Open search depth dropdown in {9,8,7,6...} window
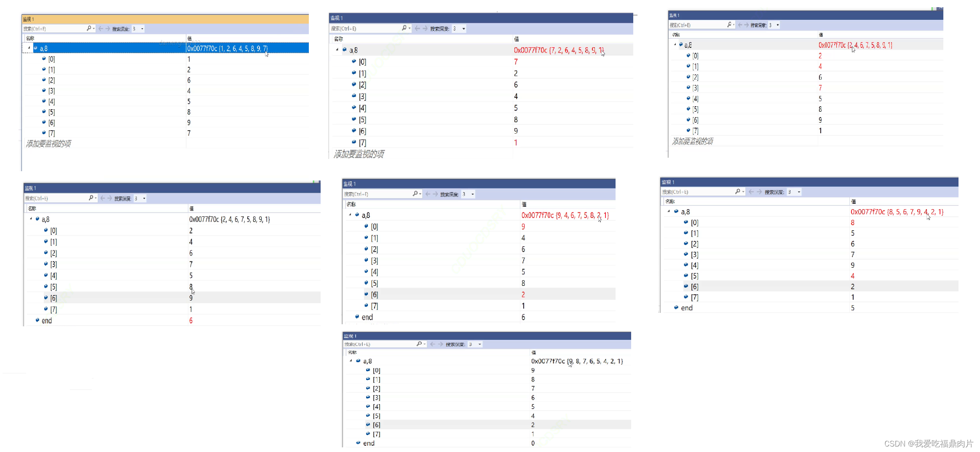Viewport: 980px width, 452px height. 479,344
